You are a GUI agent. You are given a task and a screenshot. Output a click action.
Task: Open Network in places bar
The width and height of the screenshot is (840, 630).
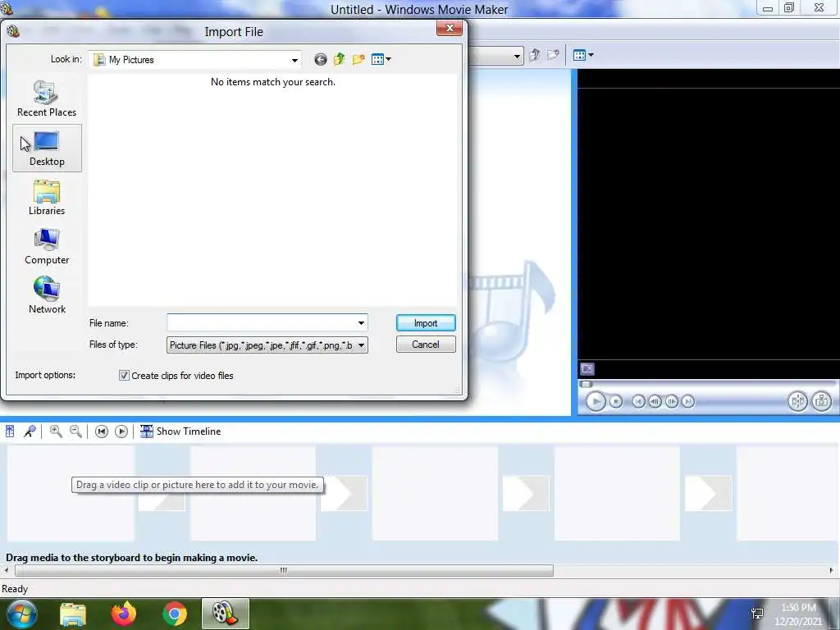pyautogui.click(x=47, y=295)
